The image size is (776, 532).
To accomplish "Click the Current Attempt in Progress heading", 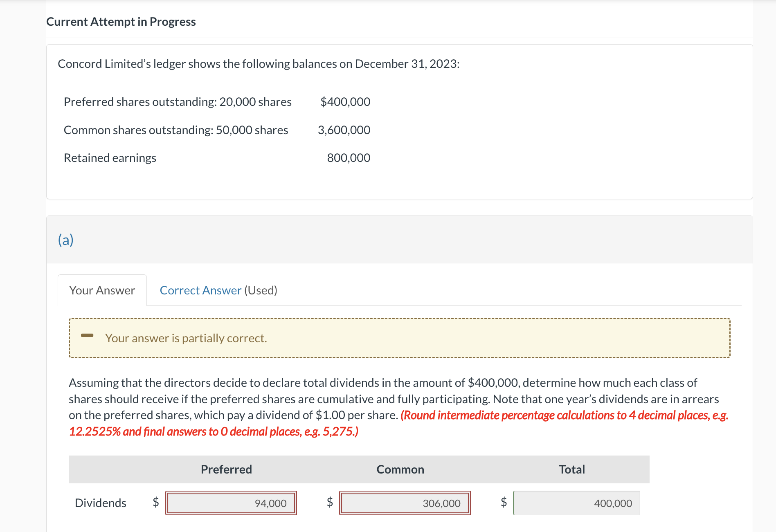I will point(121,21).
